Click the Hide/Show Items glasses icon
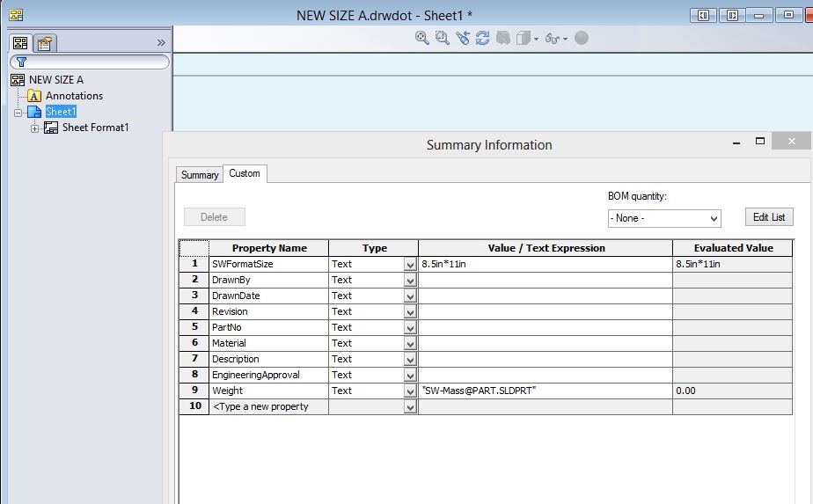The height and width of the screenshot is (504, 813). click(552, 39)
